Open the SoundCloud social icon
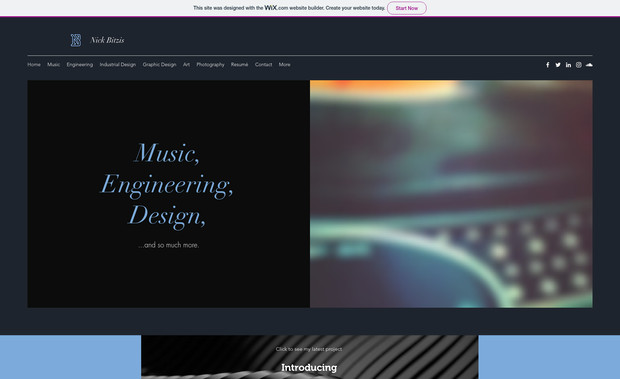The height and width of the screenshot is (379, 620). click(x=589, y=65)
